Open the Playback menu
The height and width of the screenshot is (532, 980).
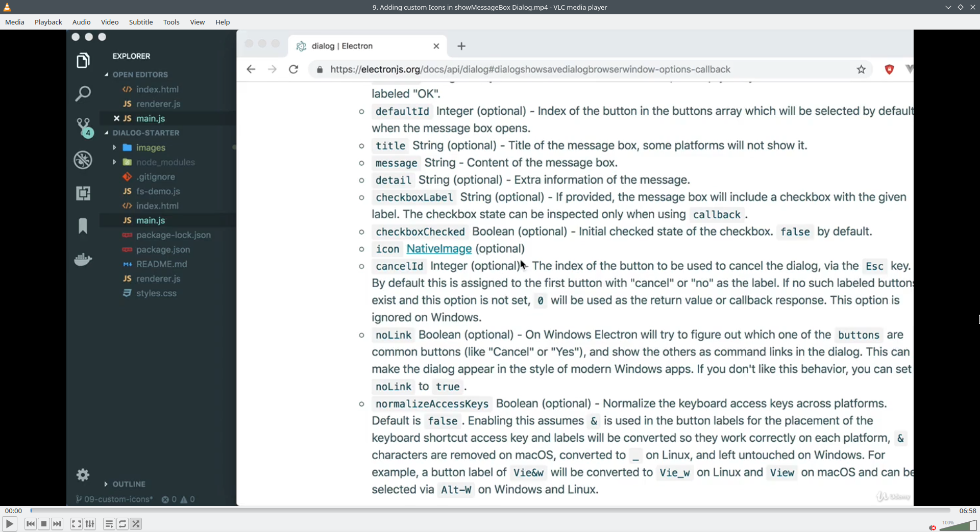(48, 22)
